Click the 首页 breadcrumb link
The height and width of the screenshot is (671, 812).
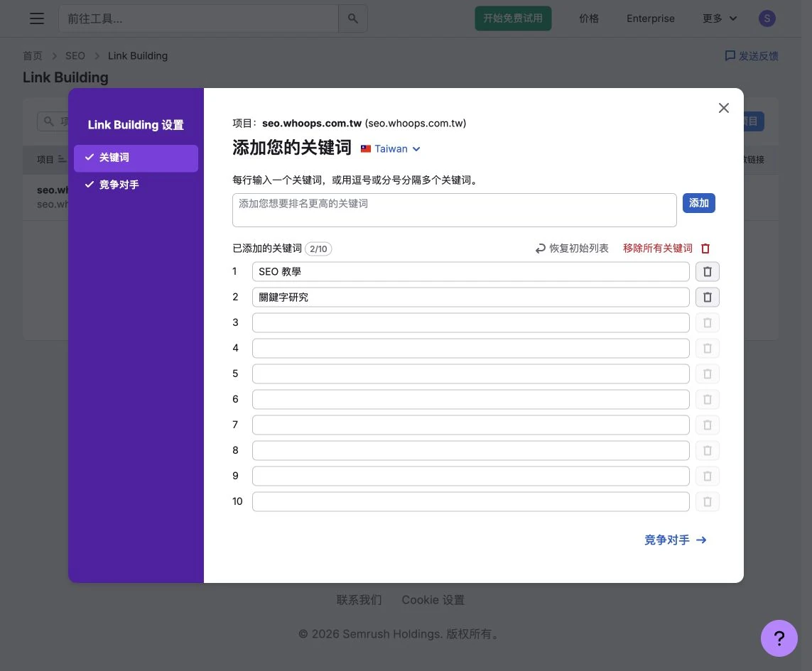tap(33, 55)
